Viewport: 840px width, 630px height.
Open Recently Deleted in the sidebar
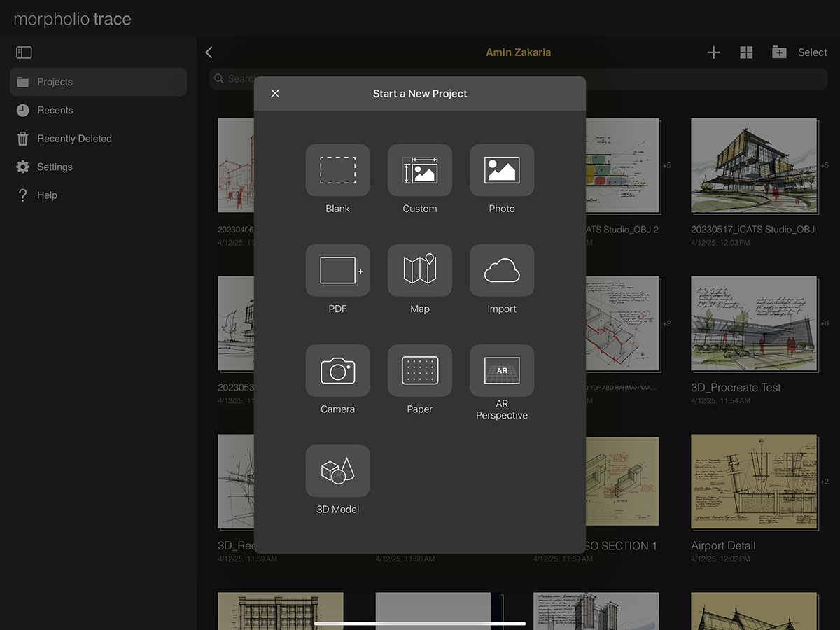pyautogui.click(x=73, y=139)
